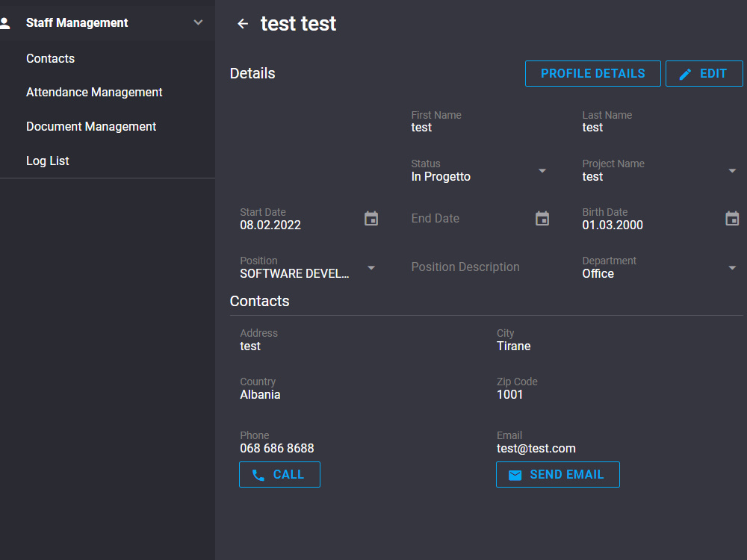Screen dimensions: 747x560
Task: Open the Birth Date calendar picker
Action: [732, 218]
